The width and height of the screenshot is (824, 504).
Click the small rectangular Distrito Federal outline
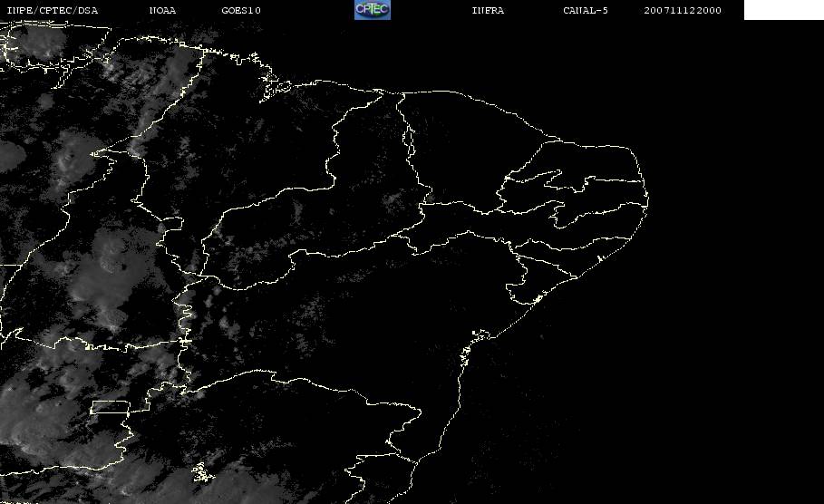110,408
